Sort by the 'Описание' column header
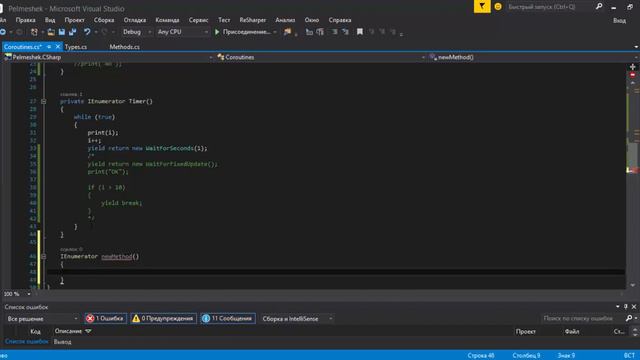 click(x=69, y=331)
